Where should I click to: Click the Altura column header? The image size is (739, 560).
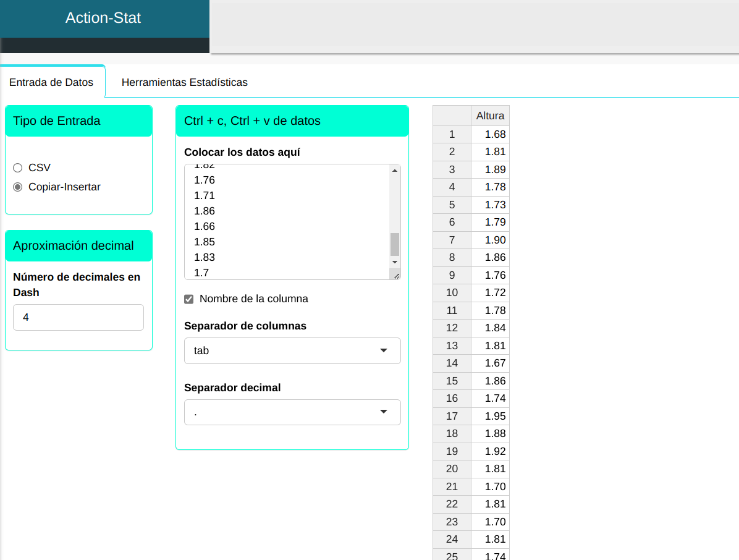pyautogui.click(x=490, y=116)
